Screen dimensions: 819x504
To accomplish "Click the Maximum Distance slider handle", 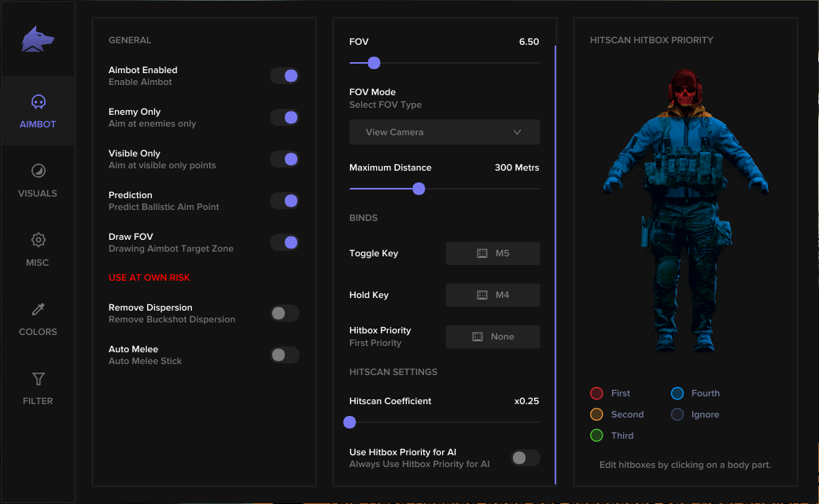I will coord(419,189).
